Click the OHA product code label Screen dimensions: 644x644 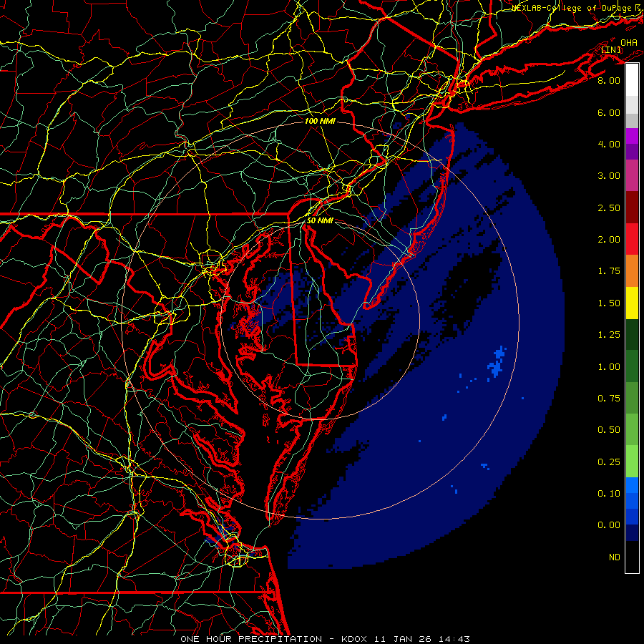pyautogui.click(x=629, y=42)
